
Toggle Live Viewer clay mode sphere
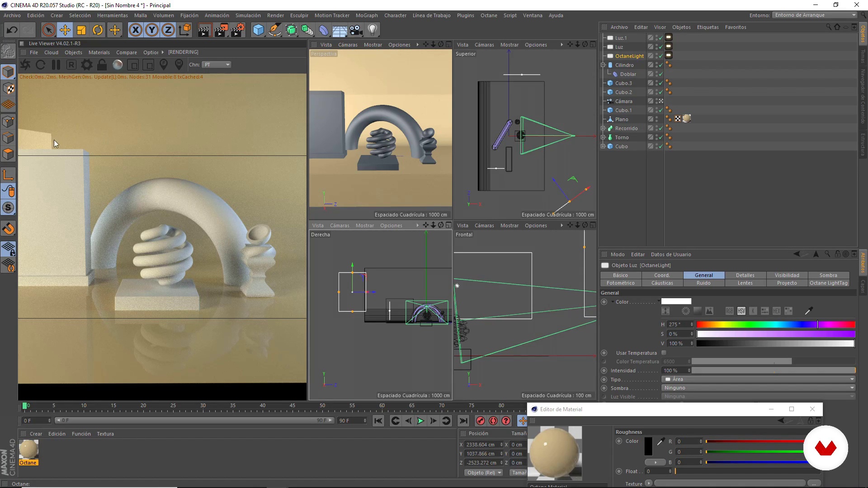coord(118,65)
